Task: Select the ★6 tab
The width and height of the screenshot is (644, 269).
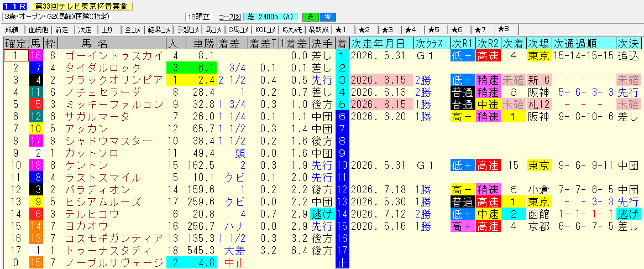Action: click(457, 30)
